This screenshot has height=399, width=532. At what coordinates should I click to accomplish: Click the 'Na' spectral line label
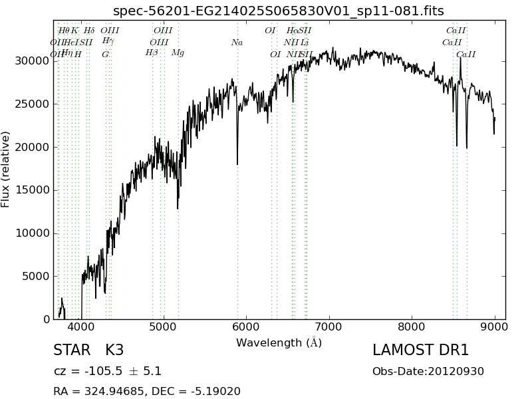tap(237, 43)
